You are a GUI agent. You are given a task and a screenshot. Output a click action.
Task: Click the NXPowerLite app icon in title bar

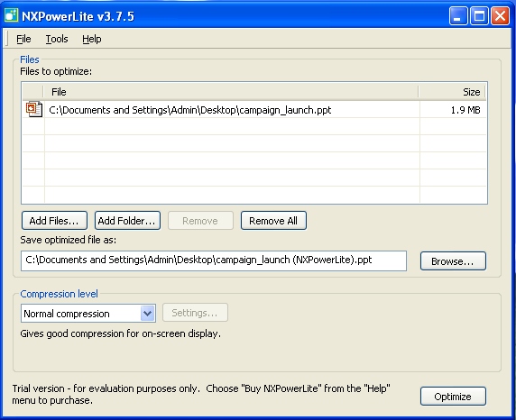(12, 15)
